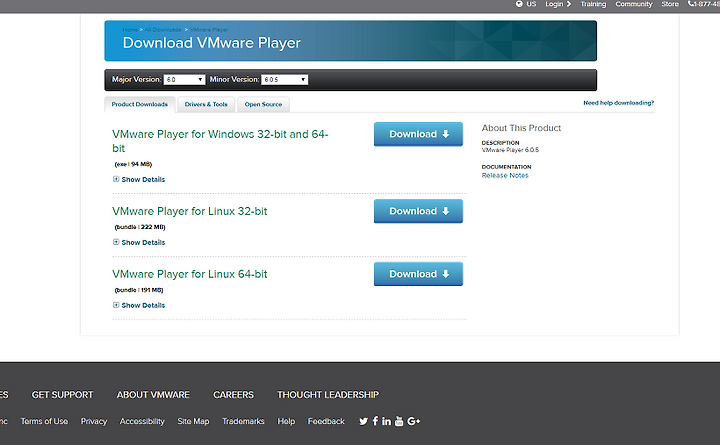Click the exe 94 MB file size text
This screenshot has height=445, width=720.
pyautogui.click(x=133, y=164)
